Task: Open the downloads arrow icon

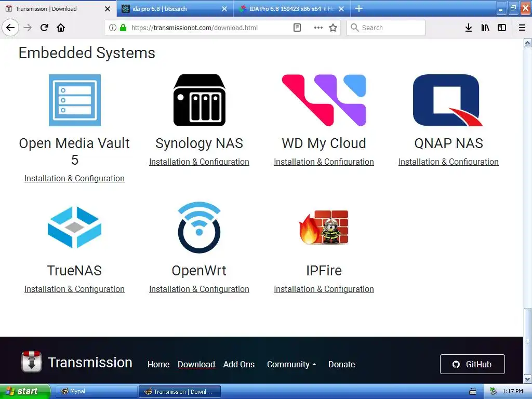Action: pos(469,28)
